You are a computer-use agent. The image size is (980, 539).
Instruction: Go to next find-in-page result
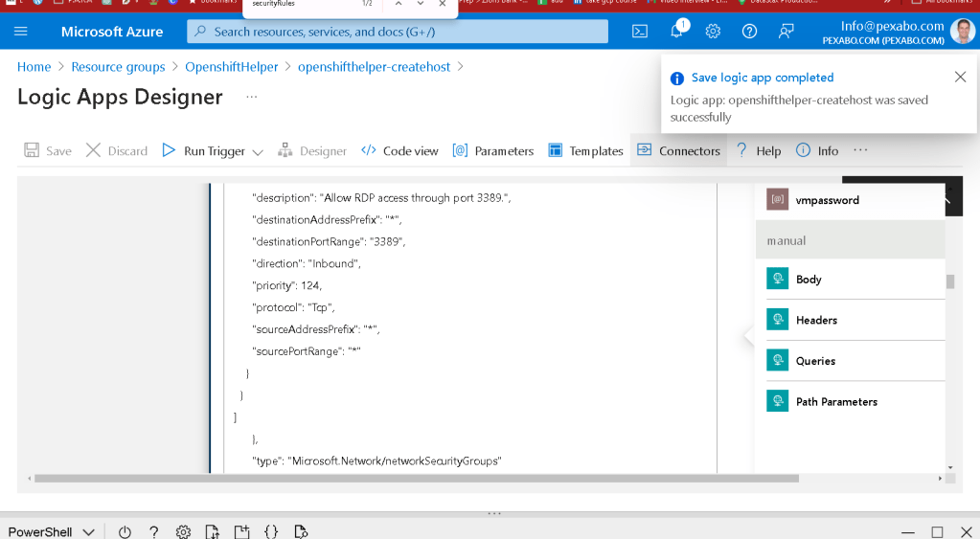point(421,4)
